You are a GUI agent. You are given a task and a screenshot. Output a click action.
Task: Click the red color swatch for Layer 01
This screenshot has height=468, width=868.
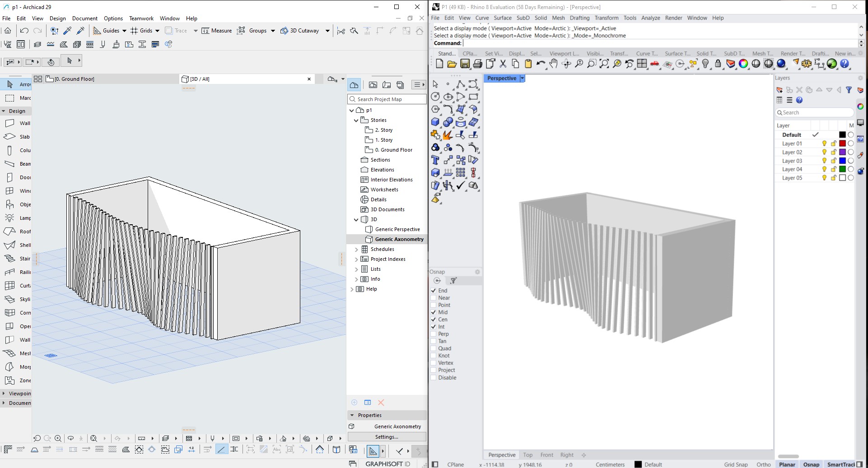click(842, 144)
